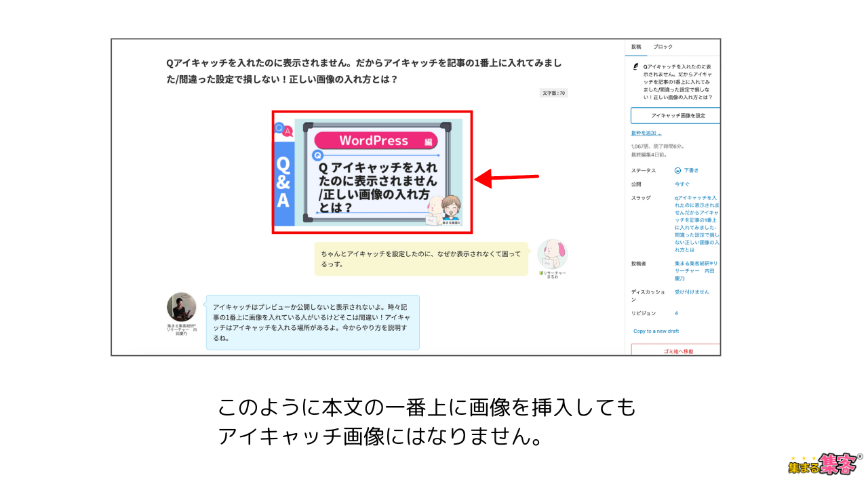Image resolution: width=868 pixels, height=488 pixels.
Task: Click the pink dog avatar リサーチャーまるお
Action: 552,254
